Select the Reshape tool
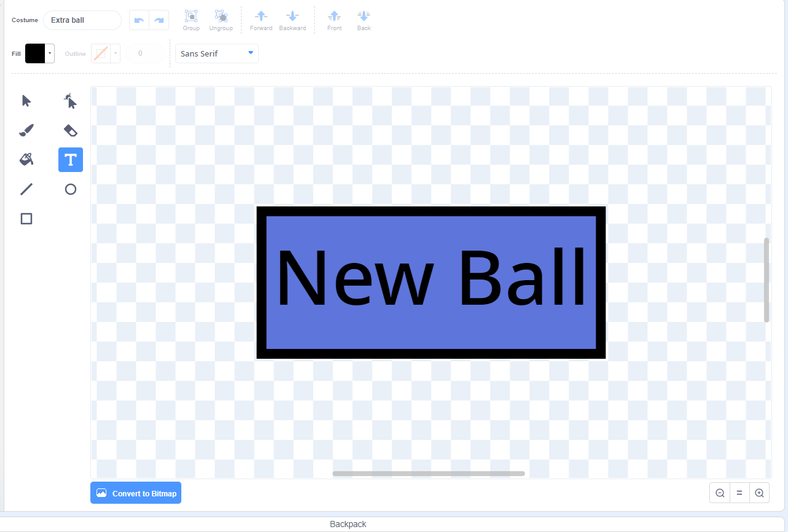The height and width of the screenshot is (532, 788). tap(70, 100)
